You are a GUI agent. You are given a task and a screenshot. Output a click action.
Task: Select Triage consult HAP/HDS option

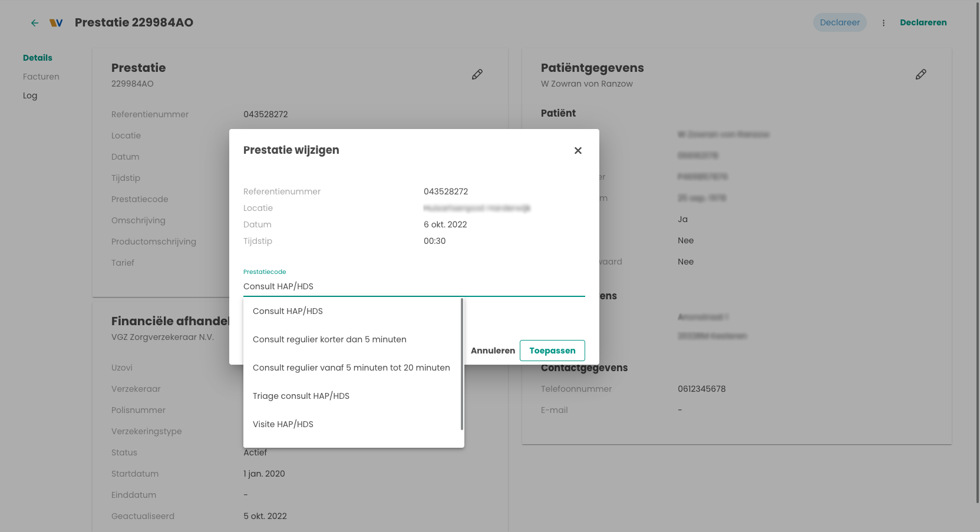pyautogui.click(x=301, y=396)
